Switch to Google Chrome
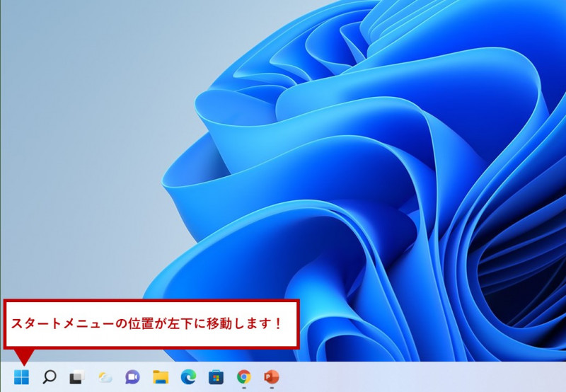This screenshot has height=392, width=566. pos(244,376)
